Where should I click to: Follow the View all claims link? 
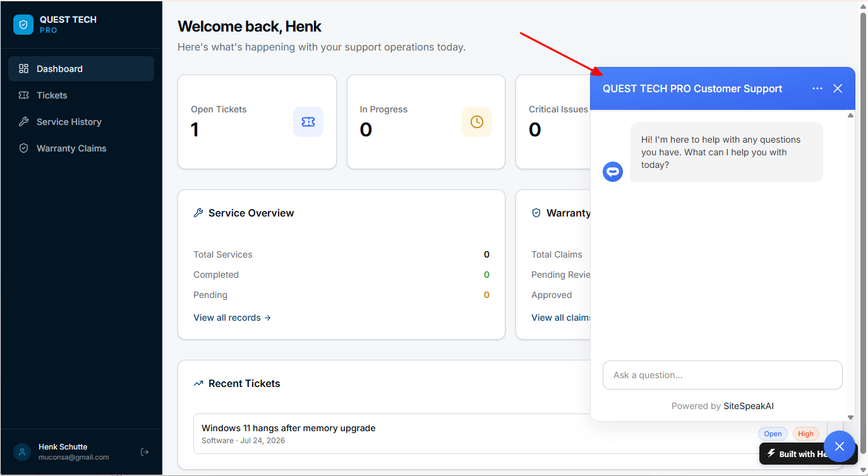point(562,318)
